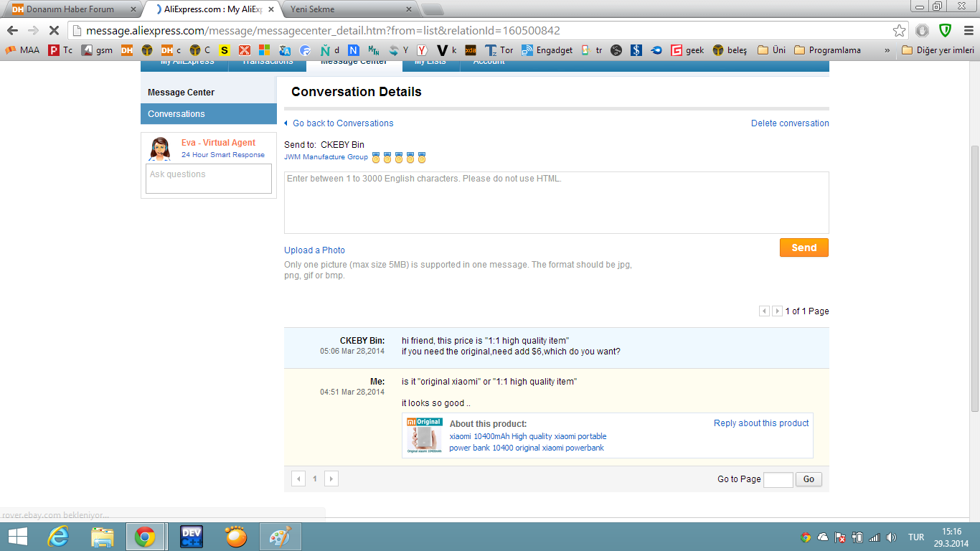The width and height of the screenshot is (980, 551).
Task: Open the yellow S bookmark icon
Action: 225,50
